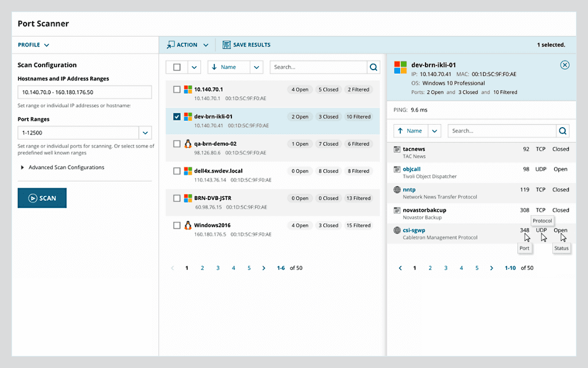Click the ascending sort arrow in port panel
The height and width of the screenshot is (368, 588).
click(x=400, y=131)
